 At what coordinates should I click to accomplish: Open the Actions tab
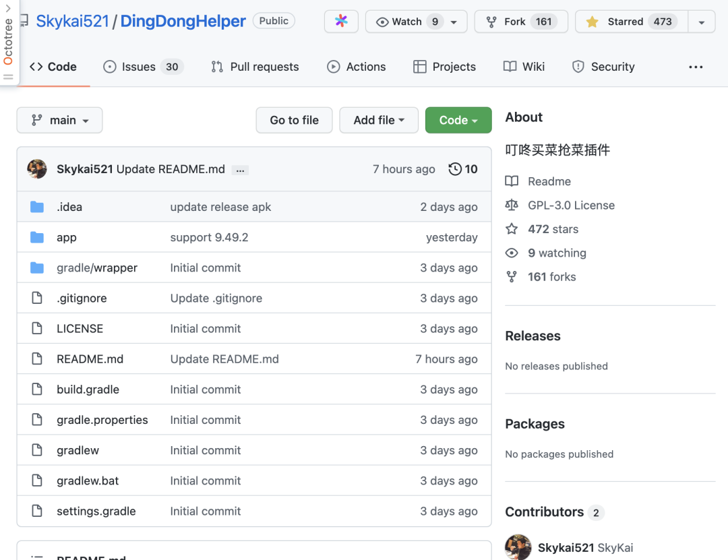click(x=357, y=67)
